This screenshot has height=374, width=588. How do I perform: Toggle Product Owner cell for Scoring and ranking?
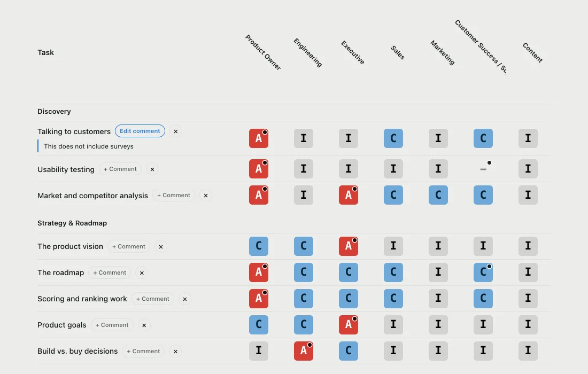[x=259, y=299]
